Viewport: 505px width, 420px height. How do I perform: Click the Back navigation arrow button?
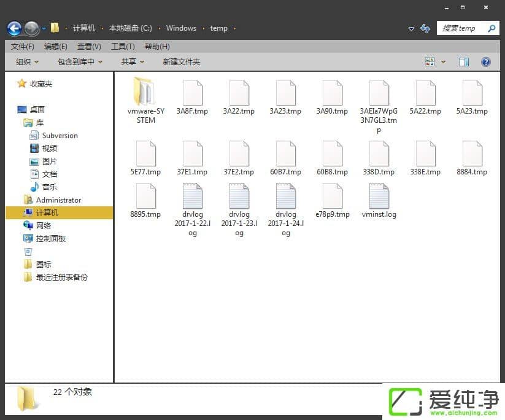pos(14,28)
